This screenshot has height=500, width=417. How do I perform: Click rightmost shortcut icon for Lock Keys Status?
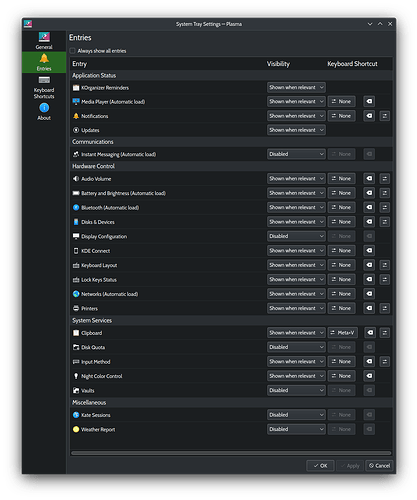385,280
